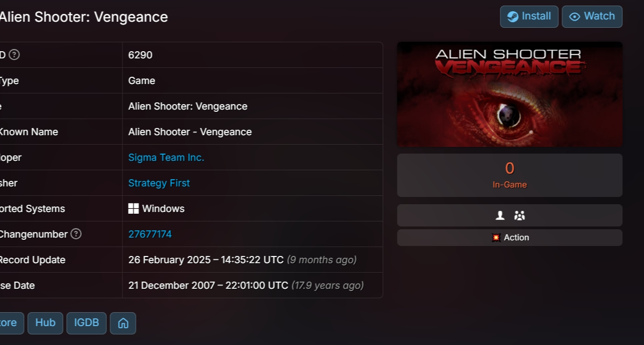644x345 pixels.
Task: Open the Store button
Action: click(x=10, y=323)
